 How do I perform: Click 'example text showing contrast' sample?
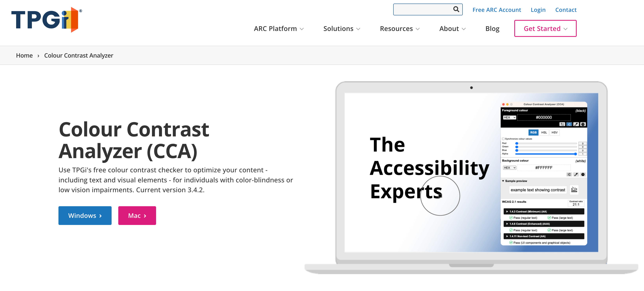pos(538,190)
